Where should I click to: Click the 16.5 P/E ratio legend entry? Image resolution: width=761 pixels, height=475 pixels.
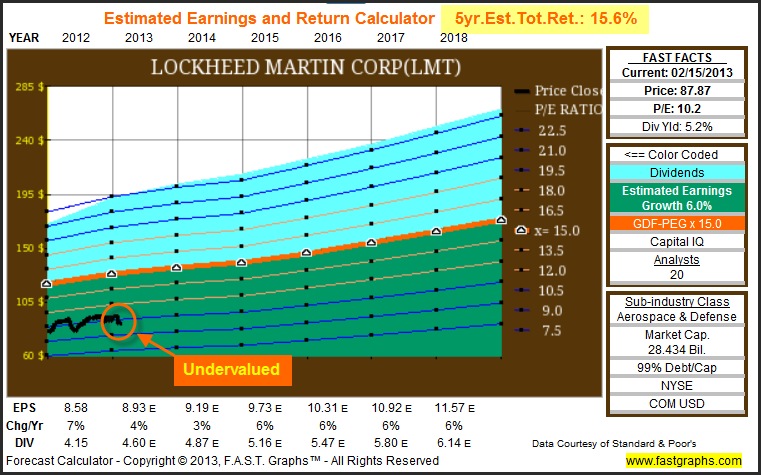click(x=541, y=211)
